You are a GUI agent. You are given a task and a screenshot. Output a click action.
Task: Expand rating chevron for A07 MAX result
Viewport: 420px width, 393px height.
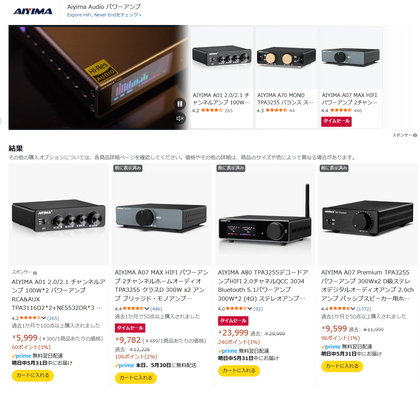click(147, 309)
